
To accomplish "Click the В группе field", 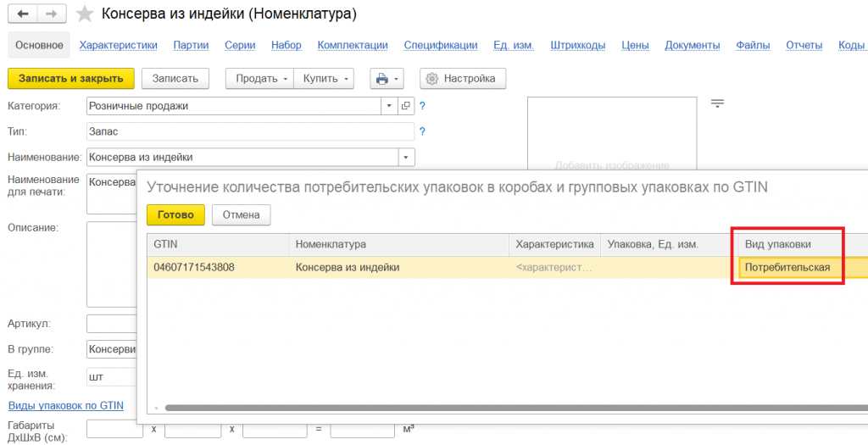I will coord(112,350).
